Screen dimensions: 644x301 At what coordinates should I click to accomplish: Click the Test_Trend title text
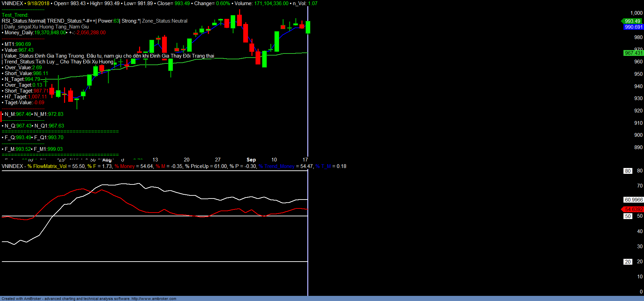[15, 15]
